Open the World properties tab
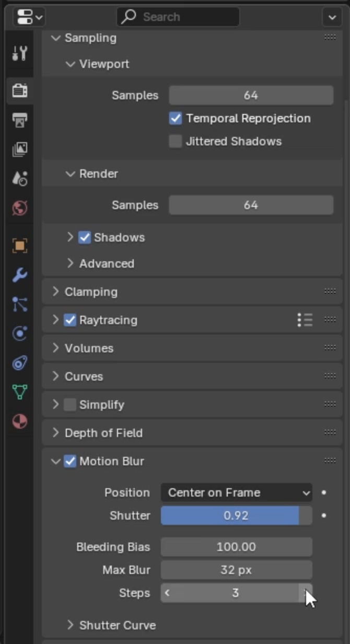This screenshot has width=350, height=644. (19, 208)
